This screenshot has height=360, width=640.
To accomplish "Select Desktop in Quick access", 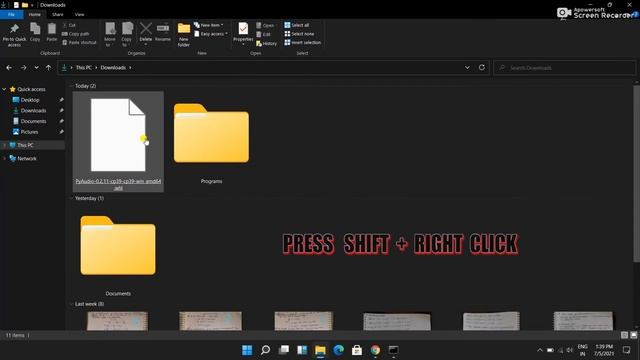I will tap(30, 100).
